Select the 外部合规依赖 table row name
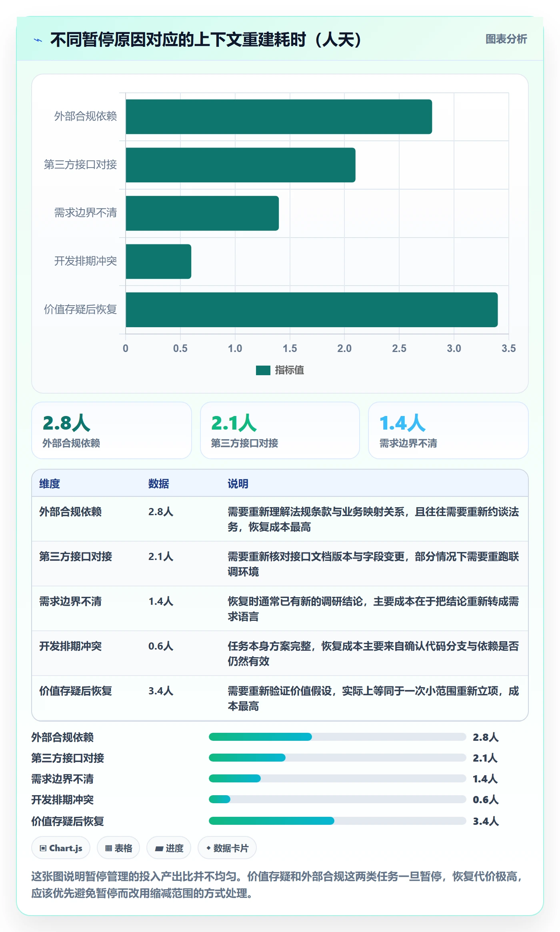Image resolution: width=560 pixels, height=932 pixels. point(70,512)
